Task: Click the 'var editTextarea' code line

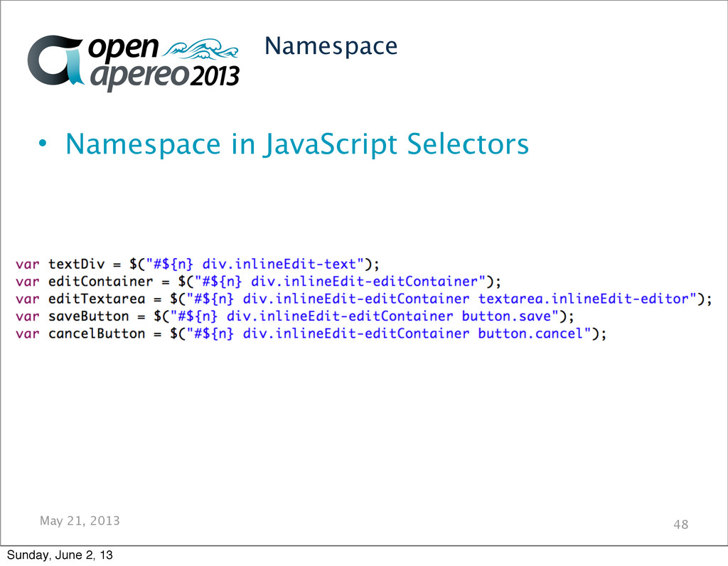Action: tap(363, 299)
